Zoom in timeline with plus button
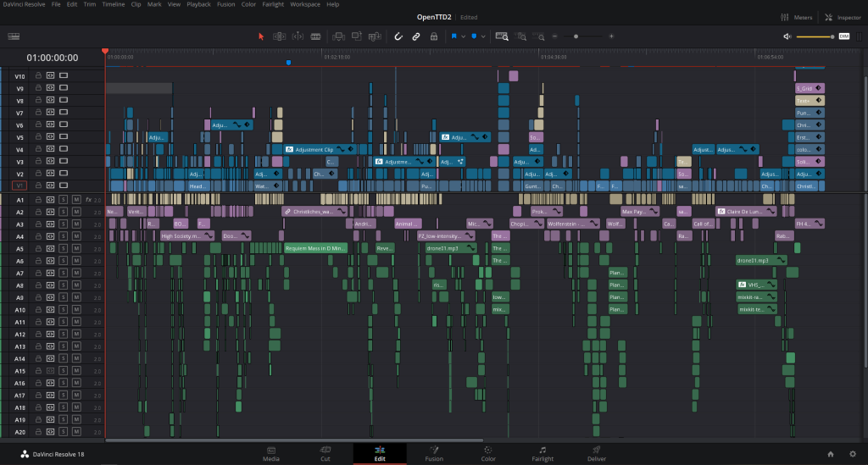Viewport: 868px width, 465px height. 611,36
